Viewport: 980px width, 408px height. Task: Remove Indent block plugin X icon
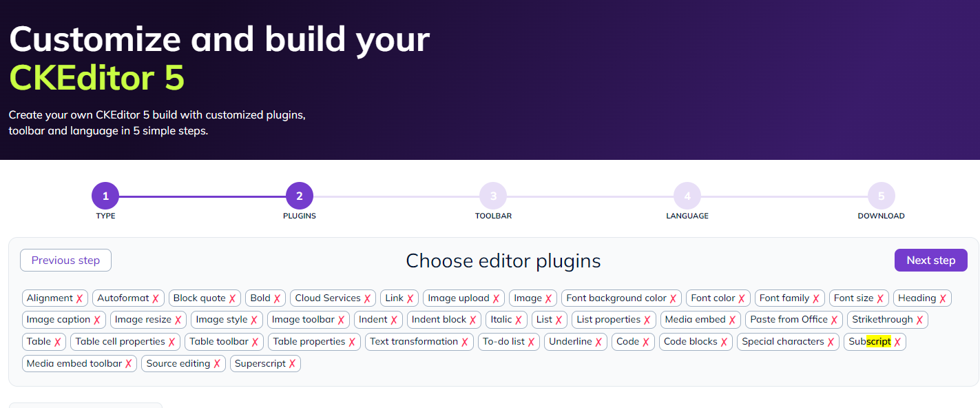pos(473,320)
